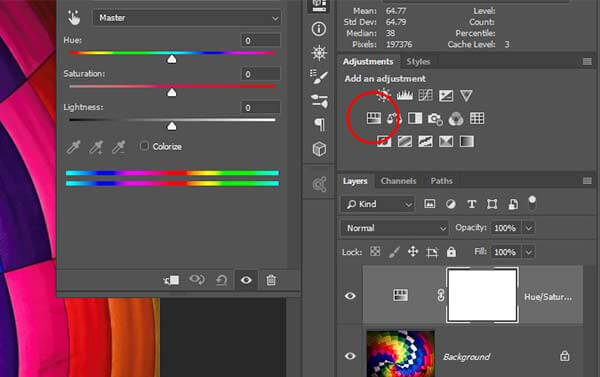Add an Invert adjustment layer
Image resolution: width=600 pixels, height=377 pixels.
point(384,141)
